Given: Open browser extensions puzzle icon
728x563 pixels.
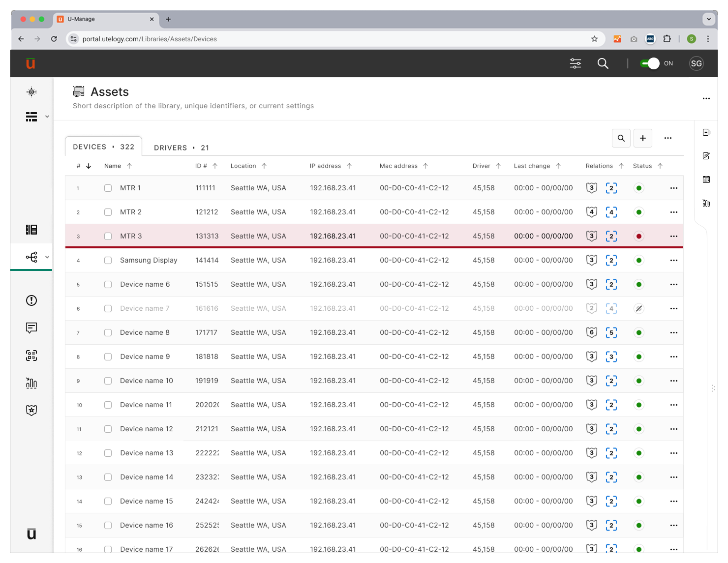Looking at the screenshot, I should point(667,39).
